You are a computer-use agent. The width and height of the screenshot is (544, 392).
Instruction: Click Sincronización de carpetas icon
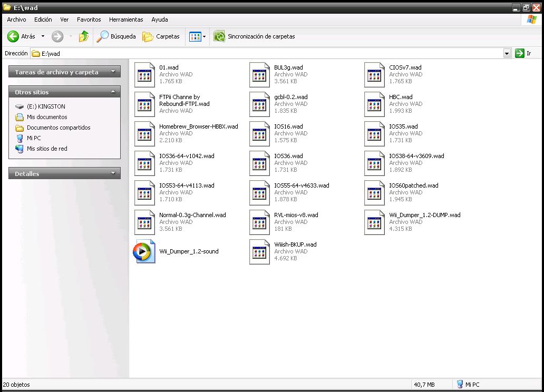[x=219, y=36]
